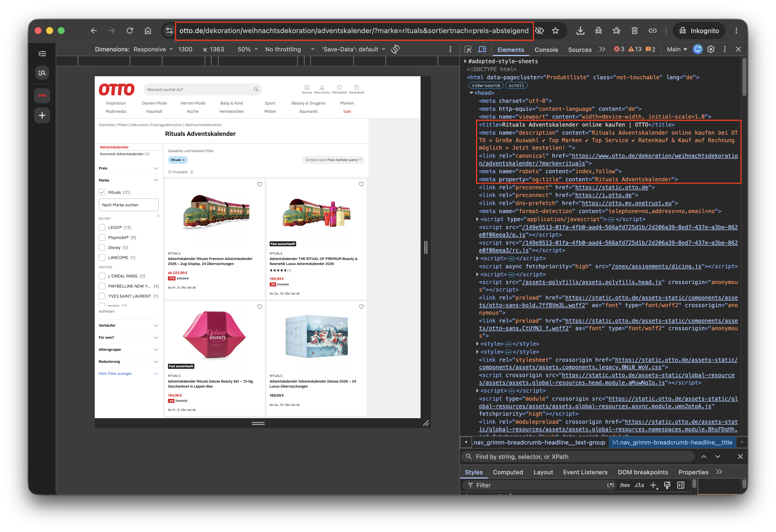
Task: Check the Disney brand checkbox
Action: click(x=102, y=247)
